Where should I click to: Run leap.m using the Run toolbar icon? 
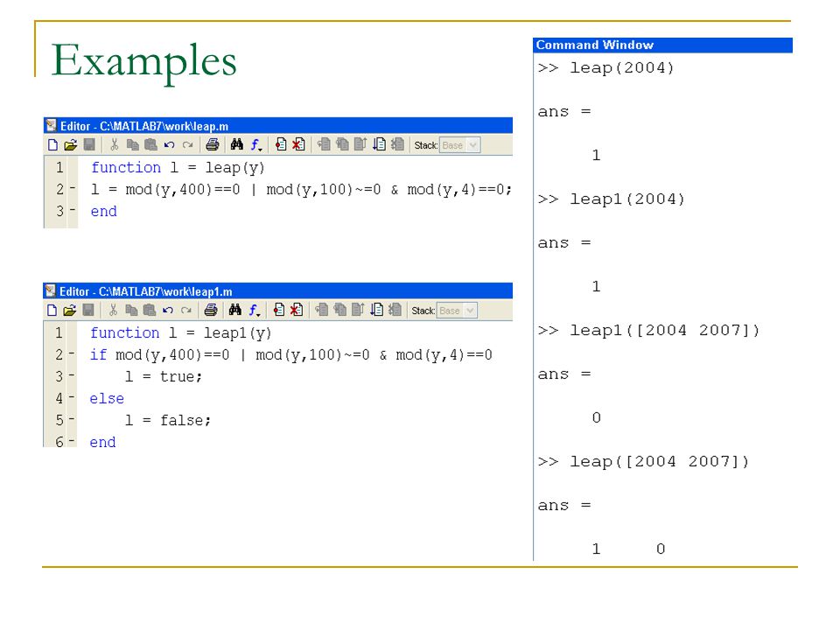379,144
